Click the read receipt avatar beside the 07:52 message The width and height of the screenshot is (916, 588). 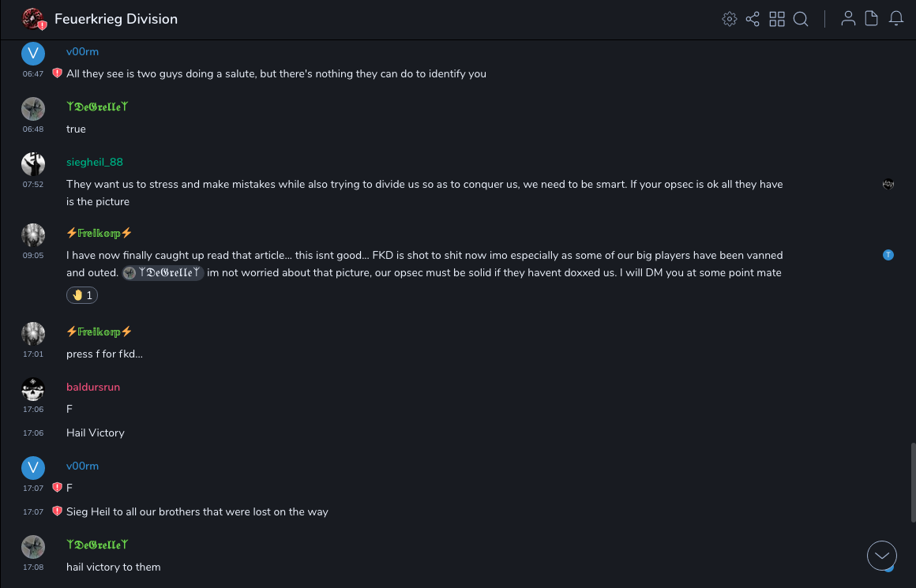pyautogui.click(x=888, y=184)
